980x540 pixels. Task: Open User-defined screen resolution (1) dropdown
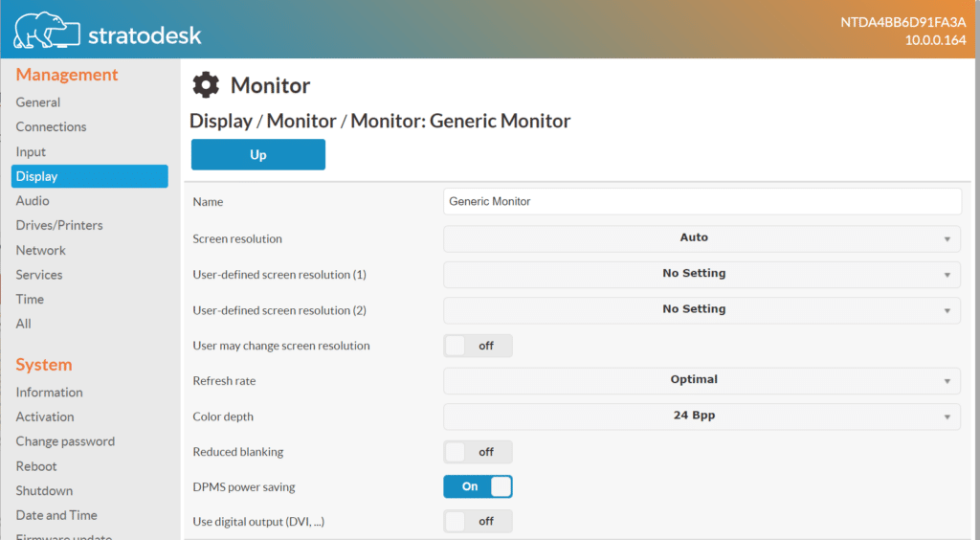pos(702,275)
